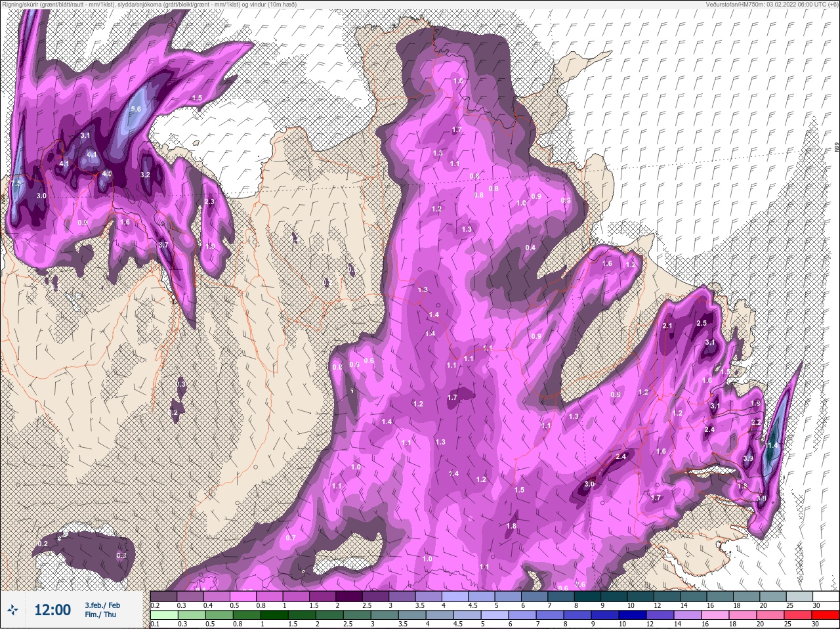Click the 2.2 precipitation value on the map
The image size is (840, 629).
[756, 422]
